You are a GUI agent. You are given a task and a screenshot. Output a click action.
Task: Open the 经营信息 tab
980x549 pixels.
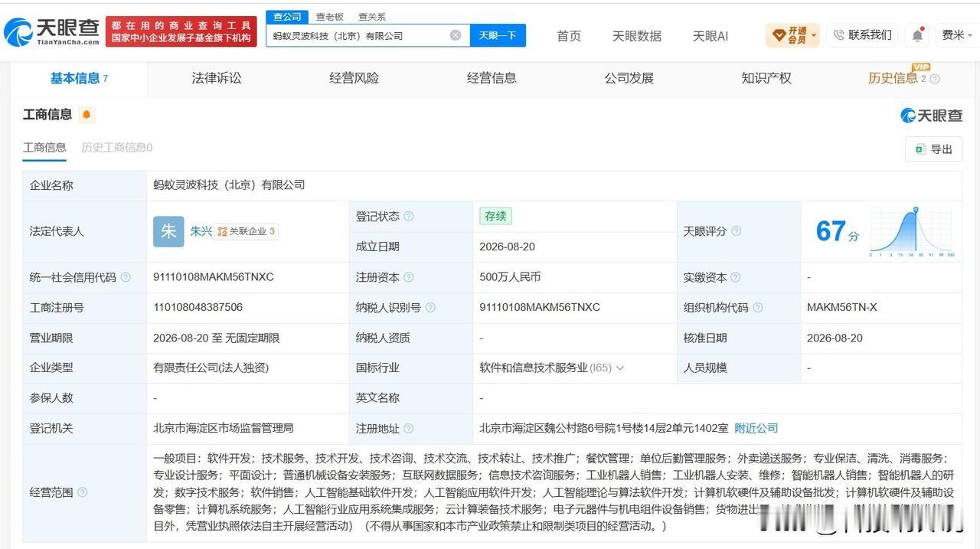click(492, 78)
